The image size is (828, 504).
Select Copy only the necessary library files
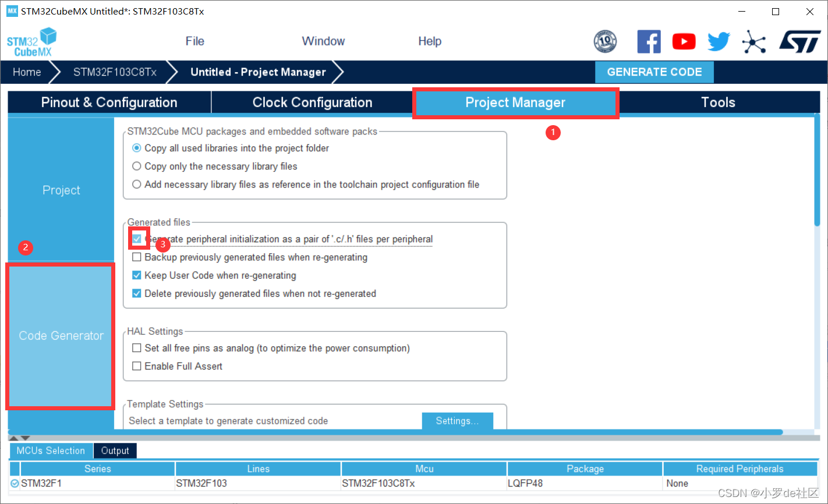[x=137, y=166]
